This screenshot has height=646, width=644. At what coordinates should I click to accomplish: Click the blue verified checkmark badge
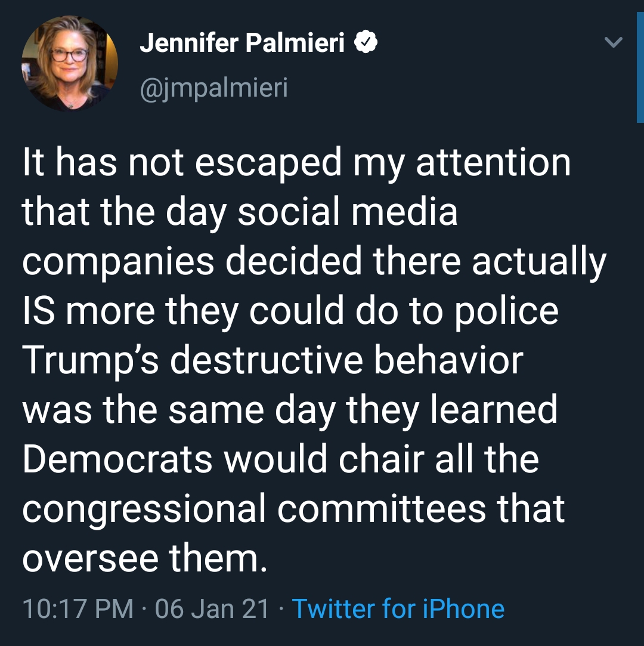pyautogui.click(x=366, y=42)
